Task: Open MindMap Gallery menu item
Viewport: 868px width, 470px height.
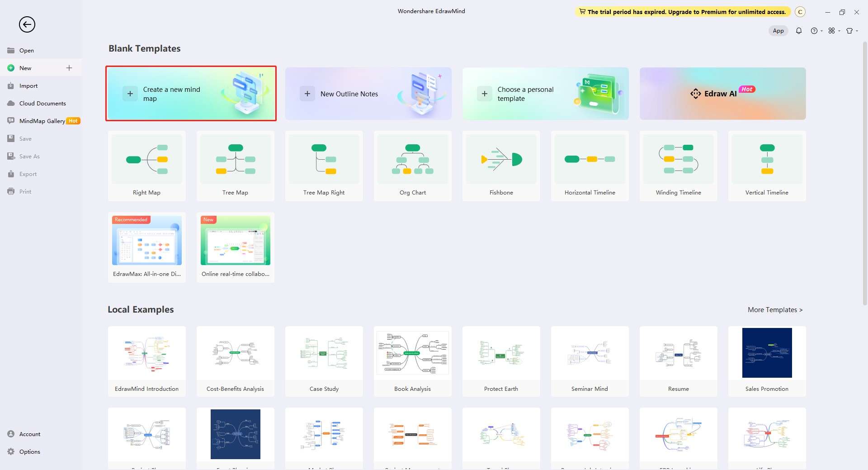Action: pos(41,121)
